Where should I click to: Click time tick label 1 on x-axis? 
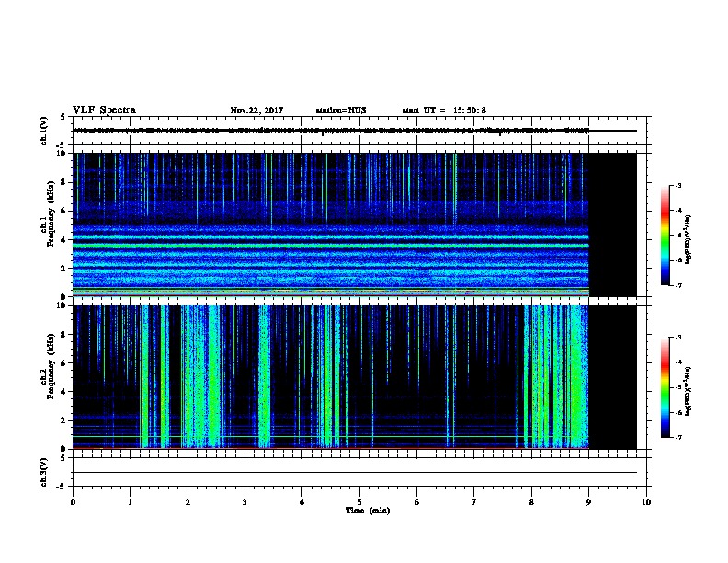click(x=130, y=501)
